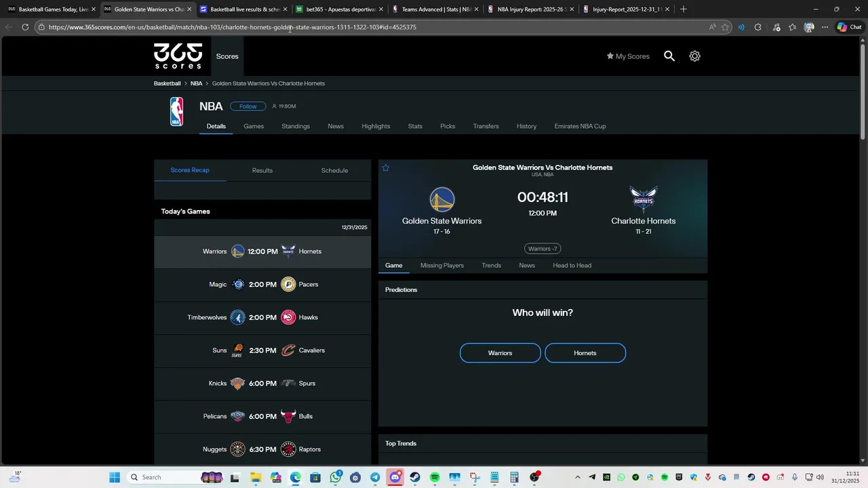Click the Cavaliers logo in games list
This screenshot has height=488, width=868.
pyautogui.click(x=288, y=350)
